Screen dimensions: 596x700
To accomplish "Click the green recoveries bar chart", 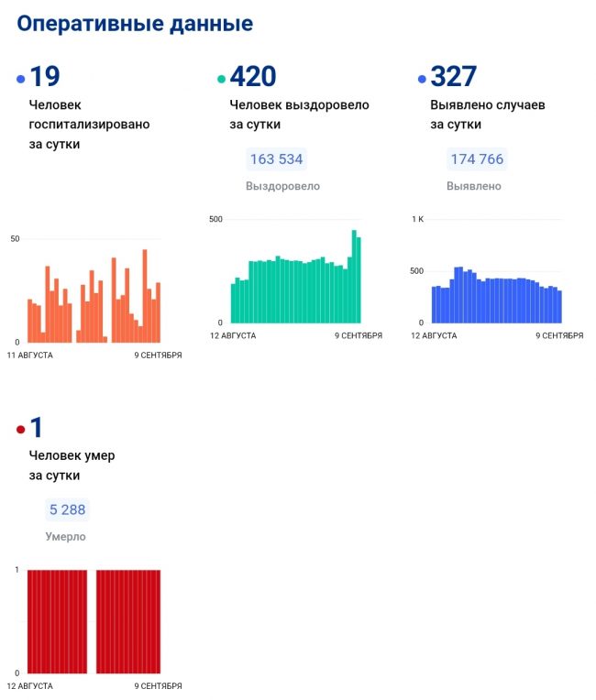I will click(x=295, y=277).
